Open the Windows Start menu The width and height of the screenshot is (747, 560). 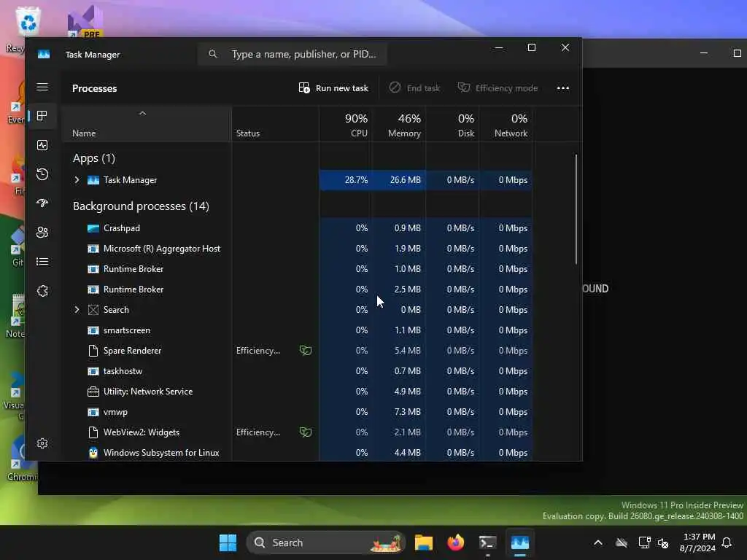click(x=228, y=542)
